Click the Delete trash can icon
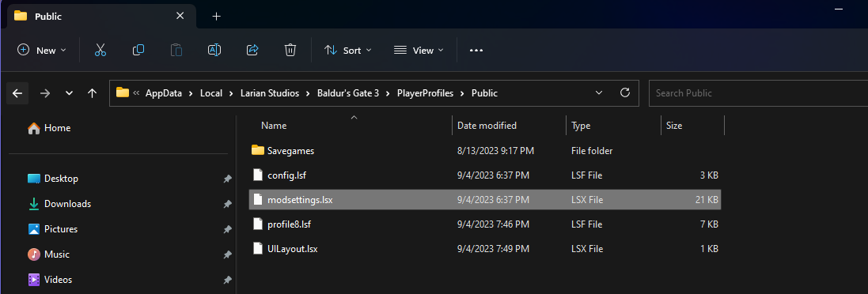The width and height of the screenshot is (868, 294). pos(290,51)
